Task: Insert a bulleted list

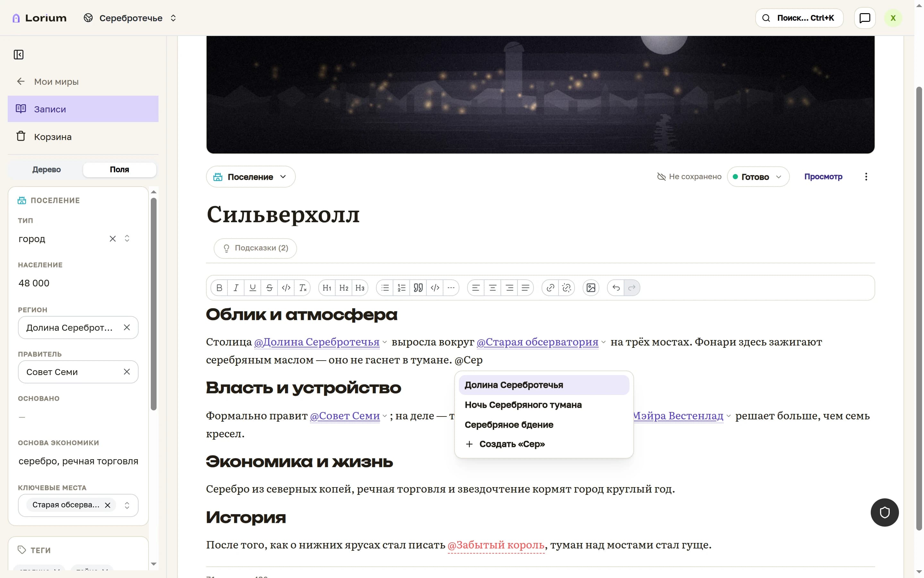Action: (385, 288)
